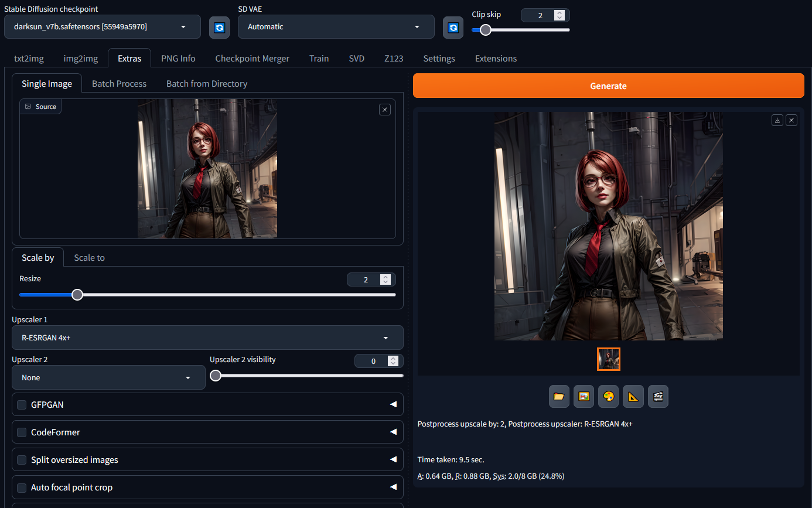Close the output image preview
This screenshot has height=508, width=812.
(791, 120)
